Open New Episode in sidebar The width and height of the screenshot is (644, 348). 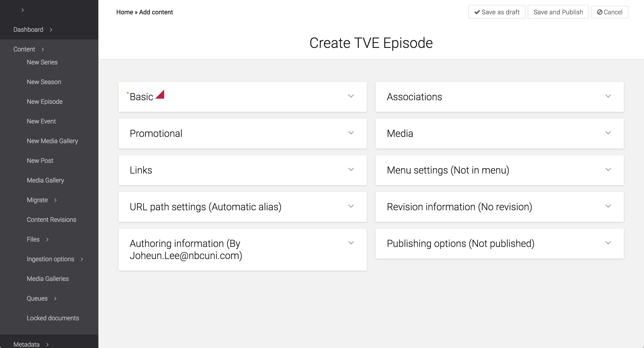point(45,102)
